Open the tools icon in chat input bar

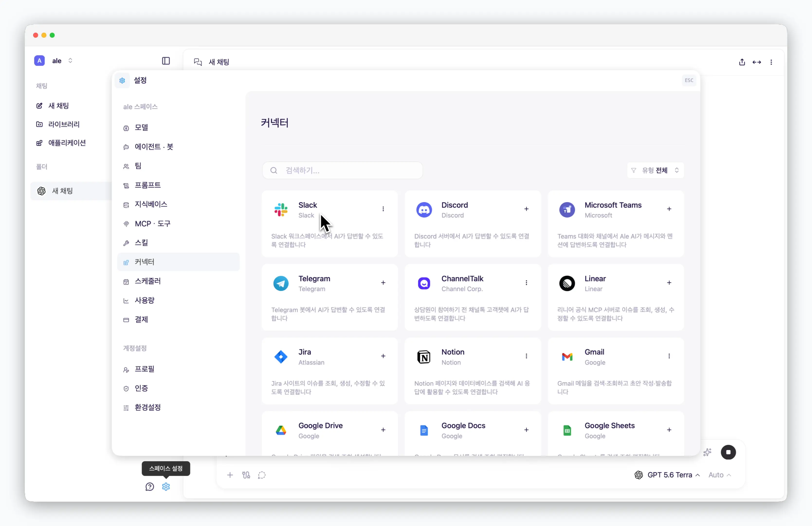coord(246,475)
